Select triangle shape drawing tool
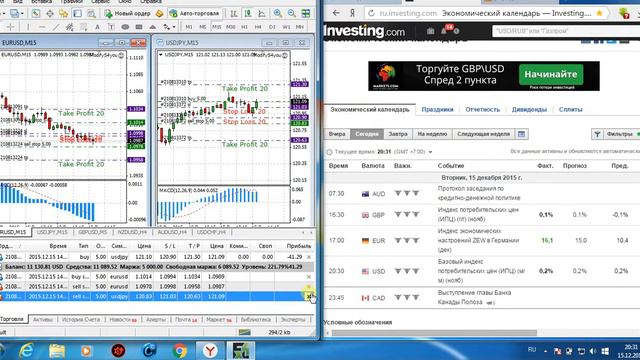 point(153,27)
